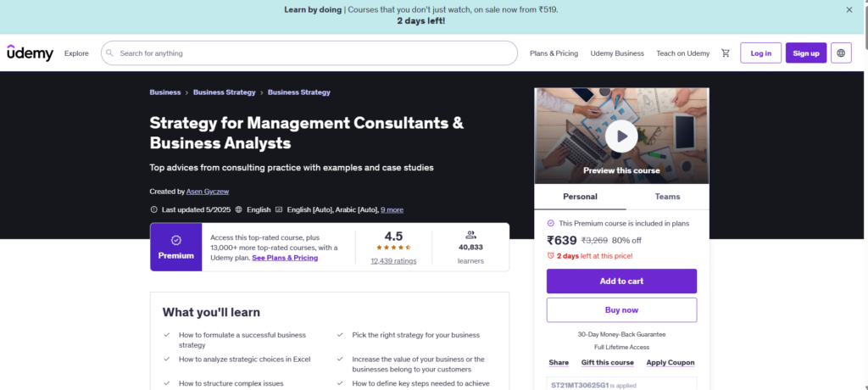Image resolution: width=868 pixels, height=390 pixels.
Task: Click the Premium badge checkmark icon
Action: pos(176,241)
